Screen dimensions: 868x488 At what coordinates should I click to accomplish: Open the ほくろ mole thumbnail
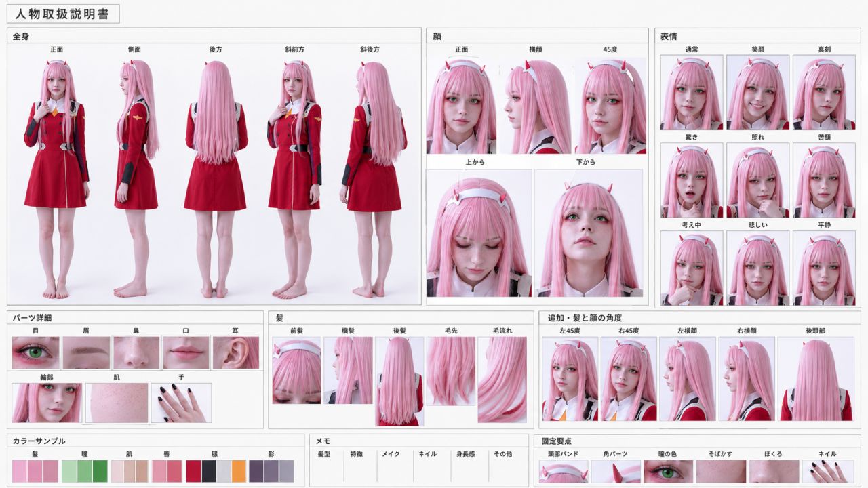[774, 471]
